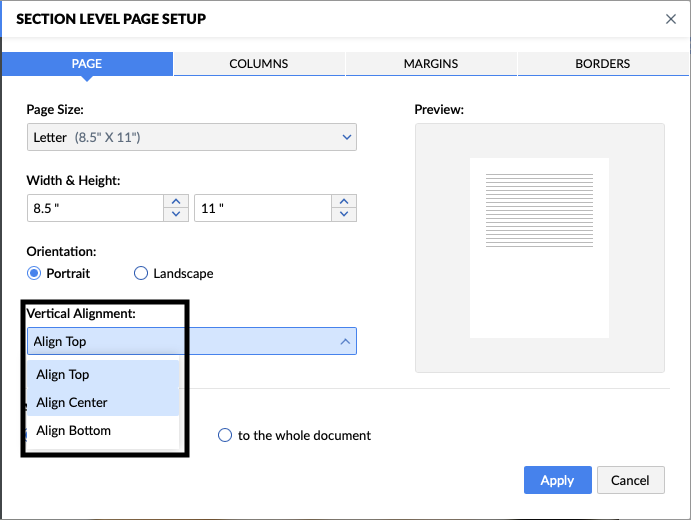The image size is (691, 520).
Task: Click the height input field
Action: [262, 208]
